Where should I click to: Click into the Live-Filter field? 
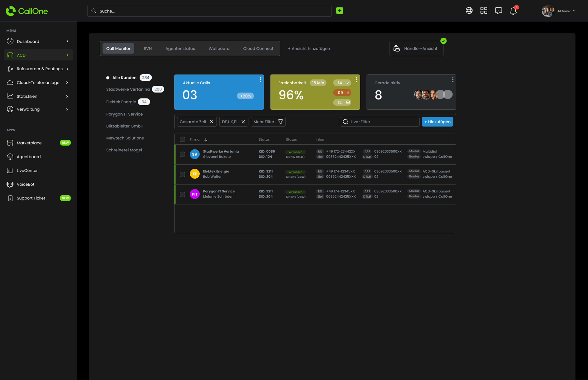click(380, 122)
